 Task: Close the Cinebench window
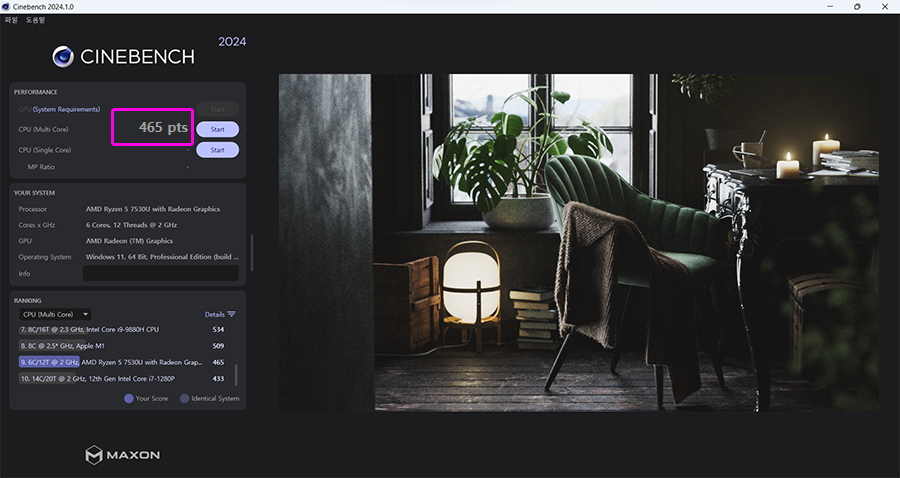coord(885,7)
